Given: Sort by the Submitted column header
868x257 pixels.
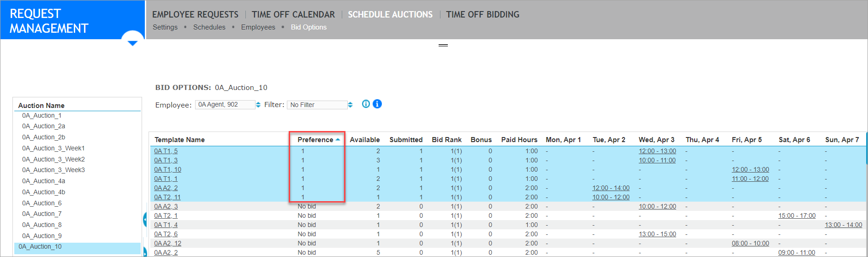Looking at the screenshot, I should (x=406, y=139).
